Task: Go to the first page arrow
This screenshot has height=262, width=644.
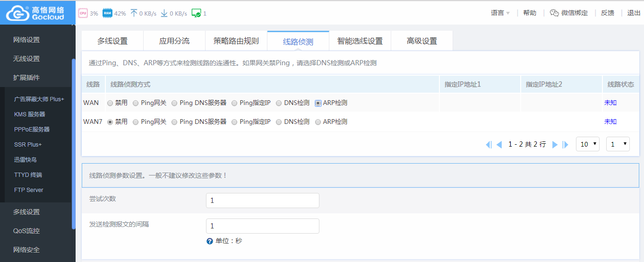Action: [x=489, y=145]
